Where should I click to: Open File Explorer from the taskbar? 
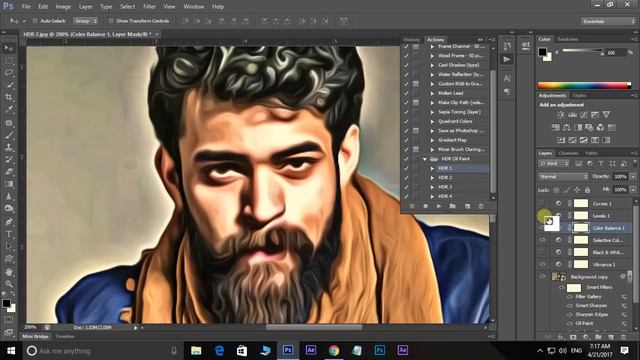[x=196, y=350]
